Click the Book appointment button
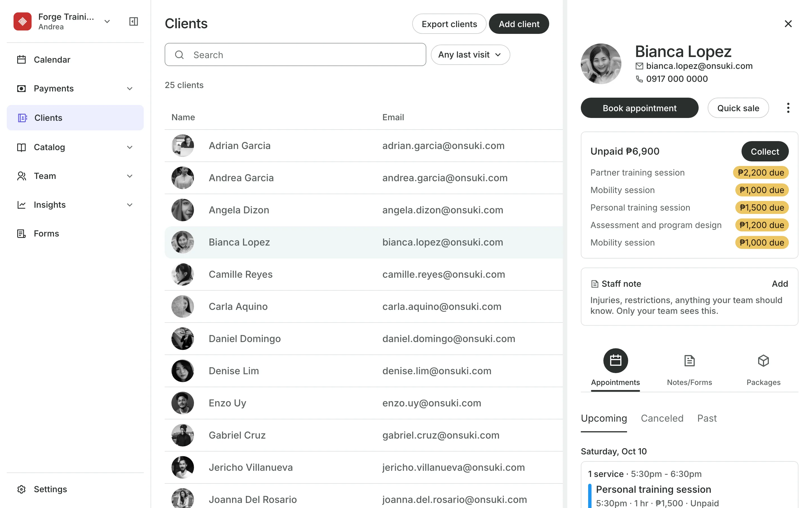The width and height of the screenshot is (812, 508). [639, 108]
